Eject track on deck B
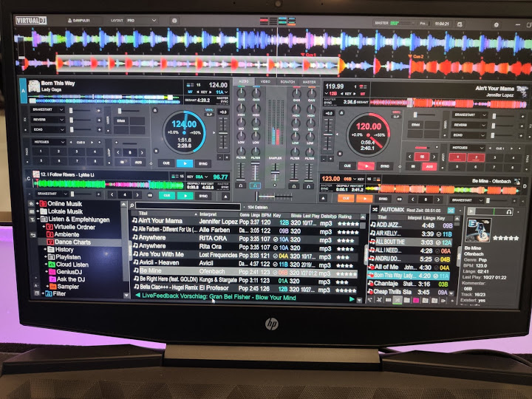532x399 pixels. [x=341, y=112]
